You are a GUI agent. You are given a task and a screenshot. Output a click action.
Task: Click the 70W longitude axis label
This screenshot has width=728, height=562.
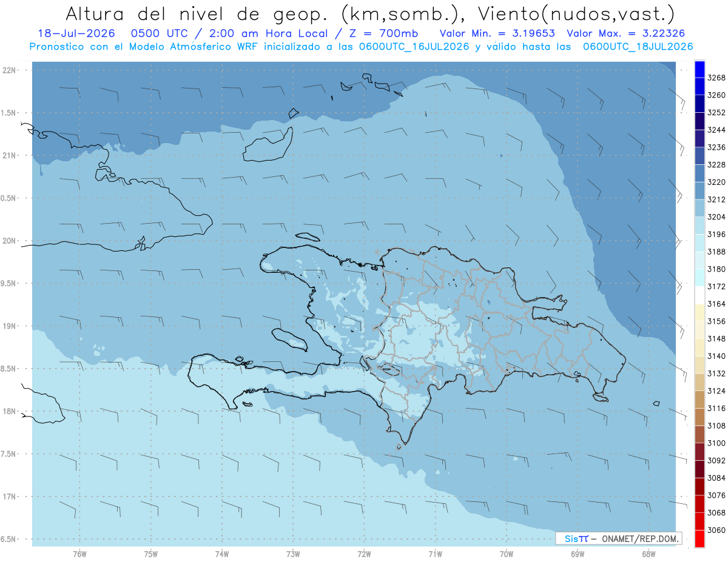click(507, 554)
